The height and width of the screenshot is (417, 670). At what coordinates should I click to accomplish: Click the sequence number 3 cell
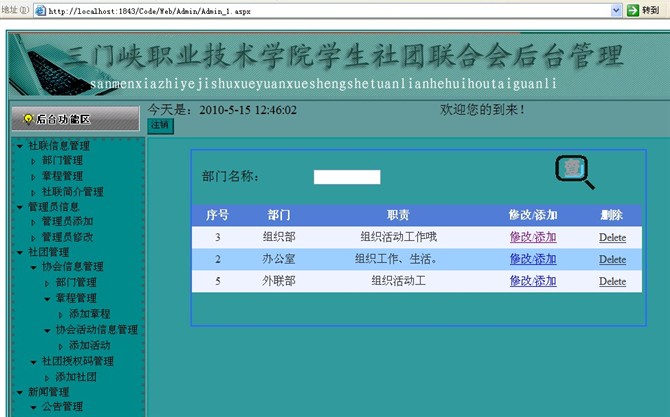point(217,237)
